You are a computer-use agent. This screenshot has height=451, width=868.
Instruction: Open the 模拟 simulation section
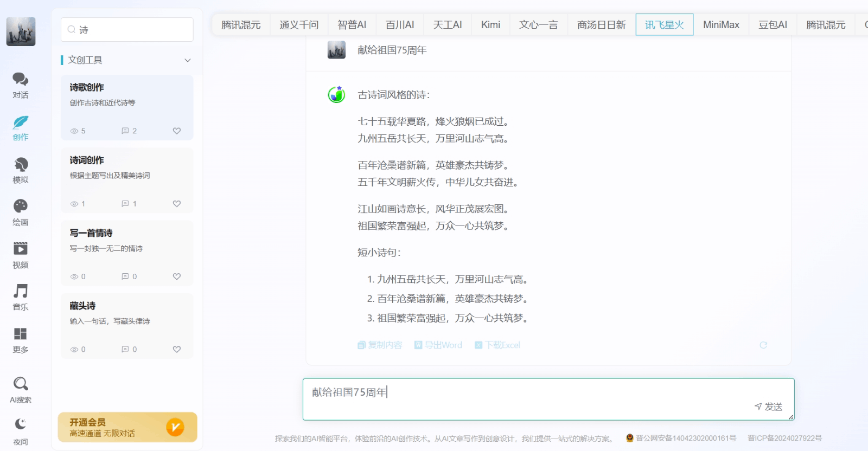[x=21, y=170]
